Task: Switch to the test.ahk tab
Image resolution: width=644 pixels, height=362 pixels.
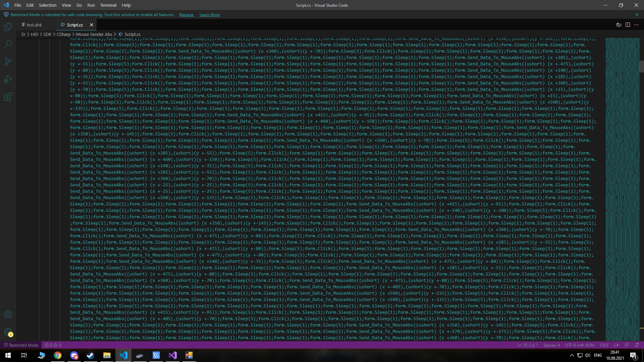Action: (x=34, y=25)
